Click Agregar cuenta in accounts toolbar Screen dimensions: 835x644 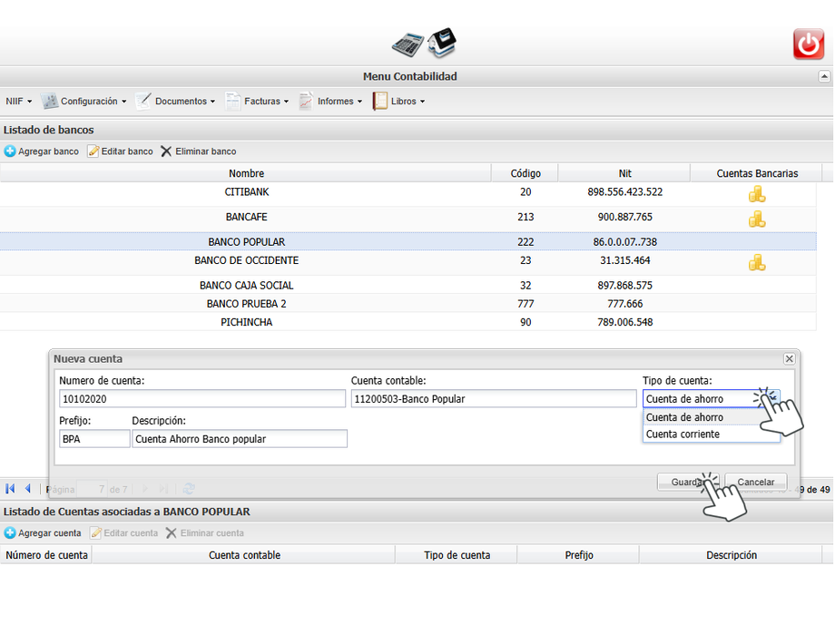point(43,533)
